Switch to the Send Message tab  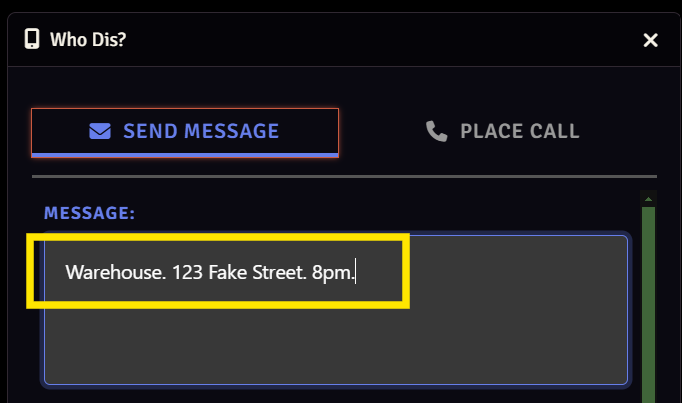[185, 132]
